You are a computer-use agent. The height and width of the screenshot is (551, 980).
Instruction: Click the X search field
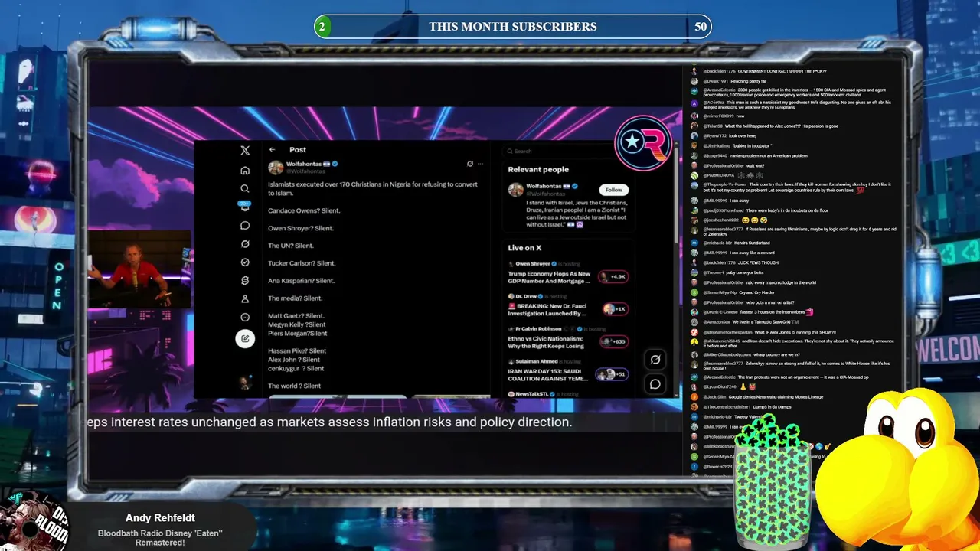tap(568, 152)
